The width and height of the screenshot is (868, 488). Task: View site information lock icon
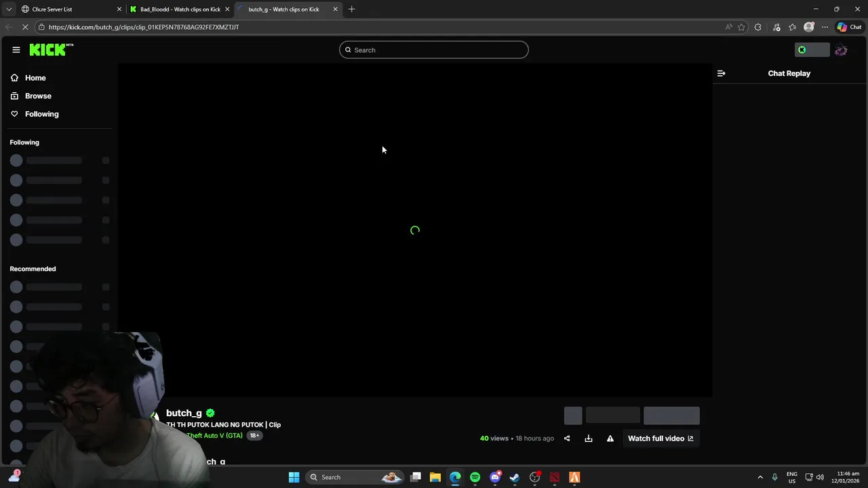(x=41, y=27)
